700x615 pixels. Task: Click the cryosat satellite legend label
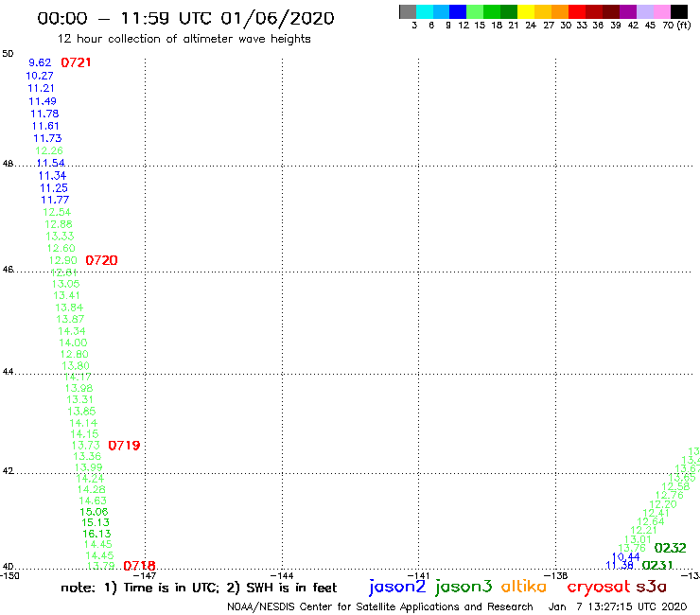pyautogui.click(x=598, y=588)
